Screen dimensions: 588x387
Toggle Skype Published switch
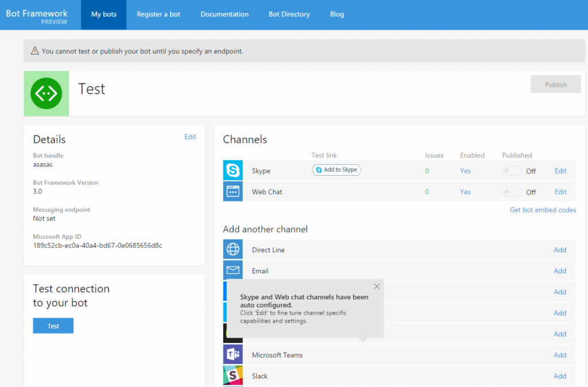[x=512, y=171]
